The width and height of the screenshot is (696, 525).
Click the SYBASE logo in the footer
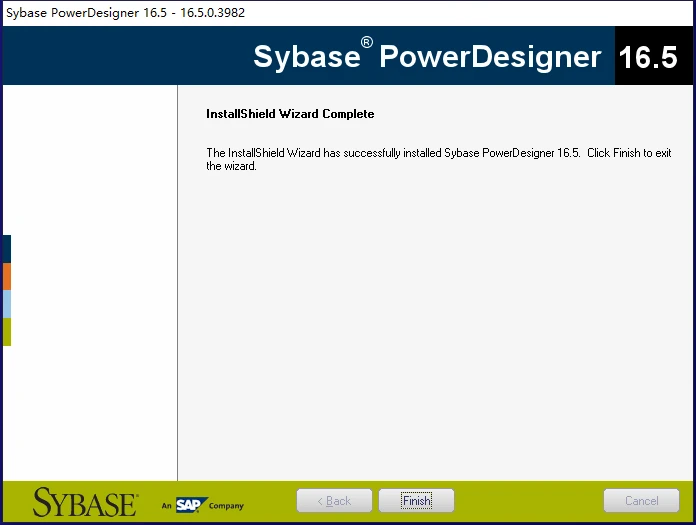click(85, 502)
